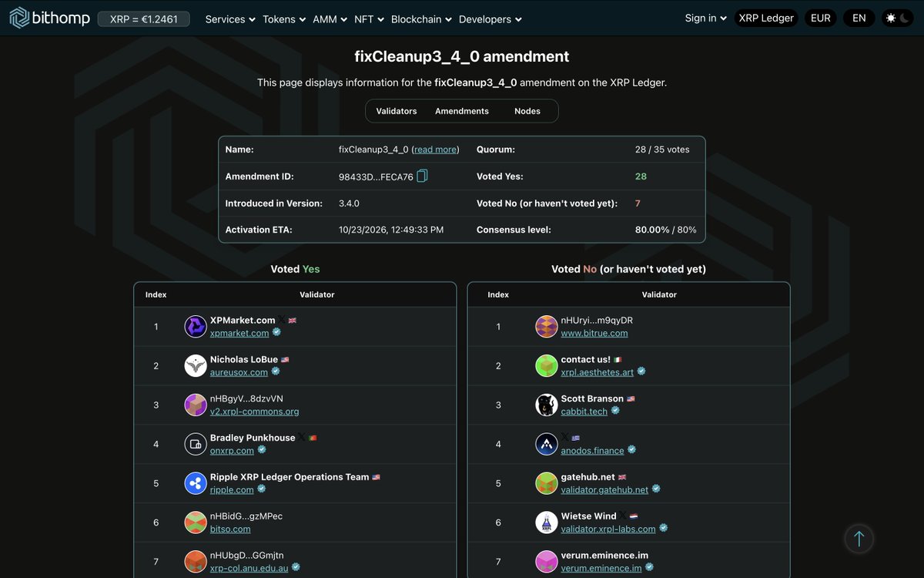Click the anodos.finance validator logo
The height and width of the screenshot is (578, 924).
[547, 444]
